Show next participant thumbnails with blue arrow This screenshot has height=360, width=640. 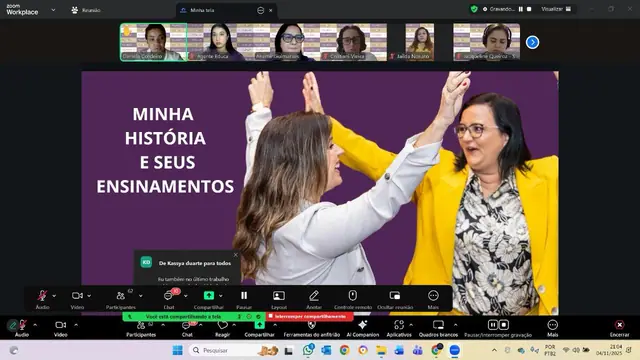pyautogui.click(x=532, y=42)
